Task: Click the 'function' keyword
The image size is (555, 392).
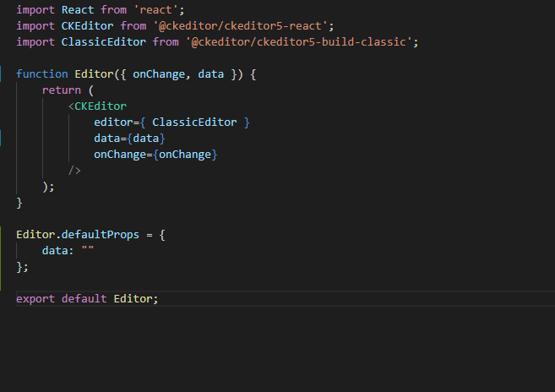Action: pos(42,74)
